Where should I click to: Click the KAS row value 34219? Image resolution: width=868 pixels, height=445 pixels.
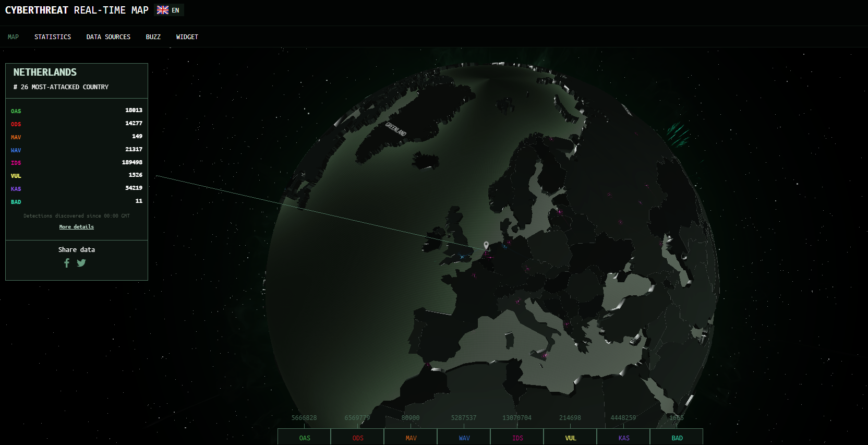[134, 188]
